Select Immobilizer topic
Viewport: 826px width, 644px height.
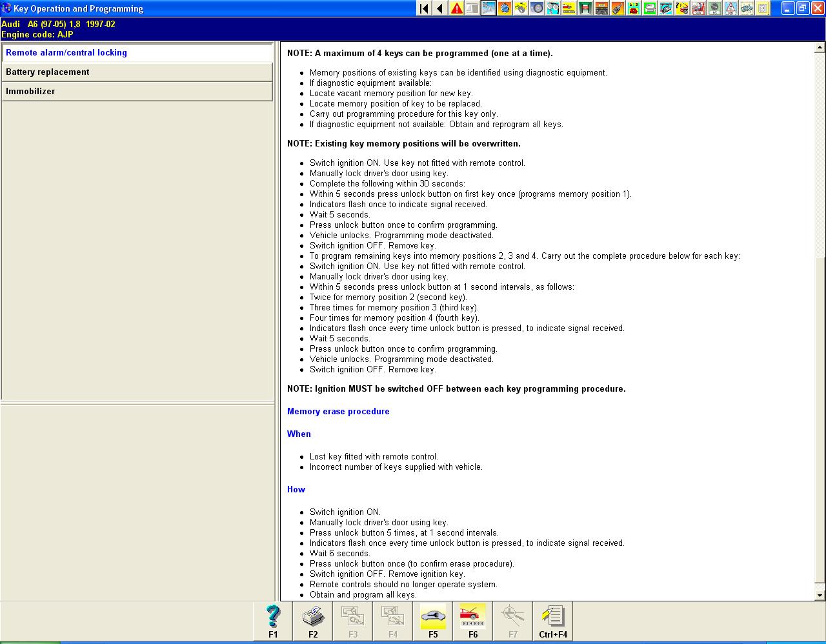click(137, 92)
